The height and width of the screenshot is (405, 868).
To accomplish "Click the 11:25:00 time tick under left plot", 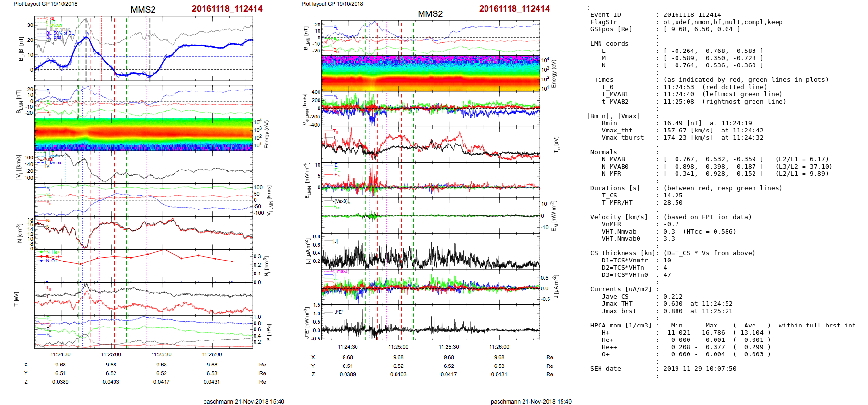I will pos(111,354).
